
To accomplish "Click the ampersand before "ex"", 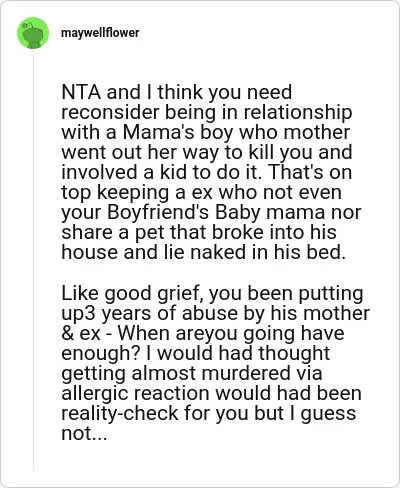I will pos(67,333).
